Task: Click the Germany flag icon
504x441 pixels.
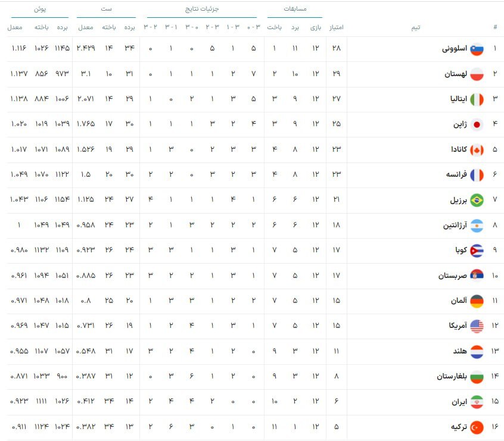Action: click(477, 301)
